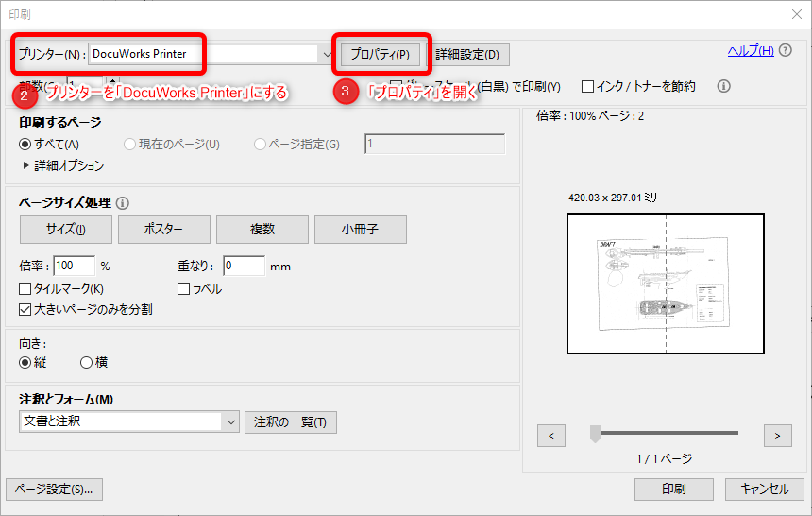Toggle タイルマーク checkbox
This screenshot has width=812, height=516.
tap(25, 289)
